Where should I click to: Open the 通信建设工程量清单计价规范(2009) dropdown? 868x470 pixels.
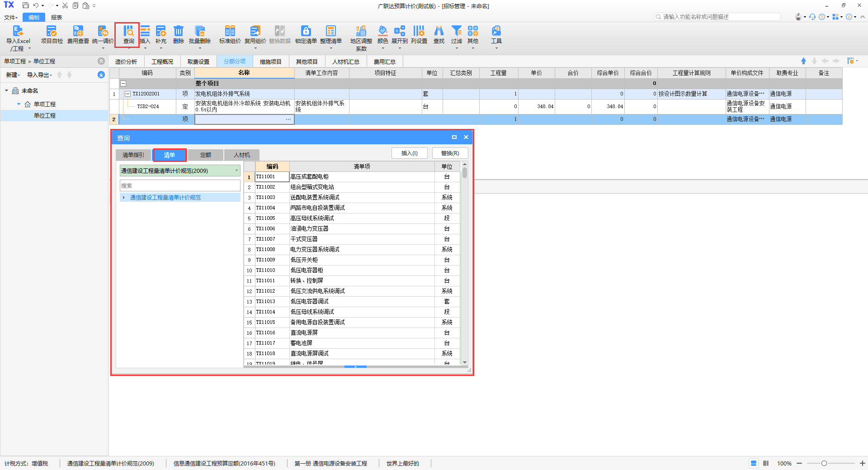click(236, 171)
